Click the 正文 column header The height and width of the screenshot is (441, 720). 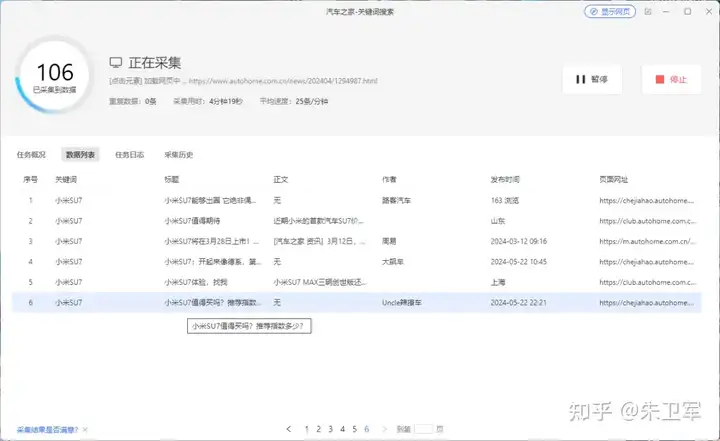pyautogui.click(x=281, y=180)
